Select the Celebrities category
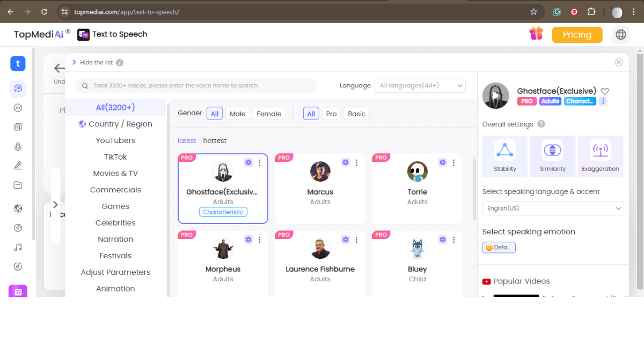Image resolution: width=644 pixels, height=343 pixels. pos(115,223)
